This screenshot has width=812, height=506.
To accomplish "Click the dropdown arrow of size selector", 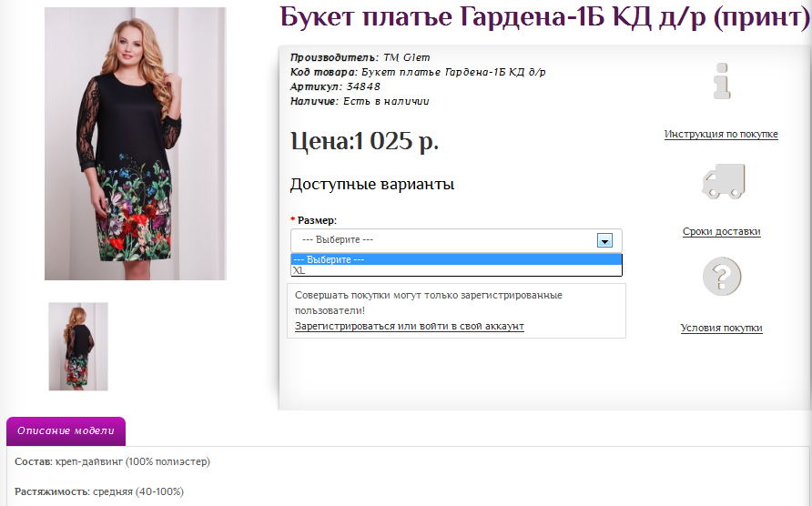I will pyautogui.click(x=604, y=240).
